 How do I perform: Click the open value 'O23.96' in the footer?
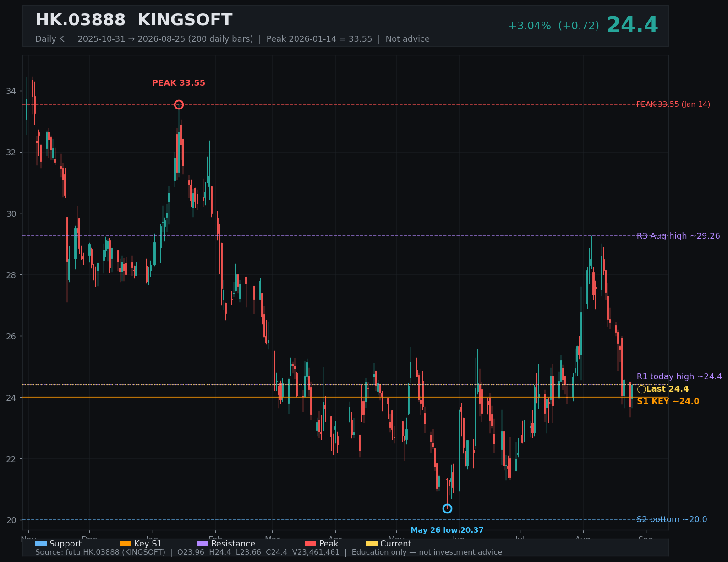pos(191,552)
